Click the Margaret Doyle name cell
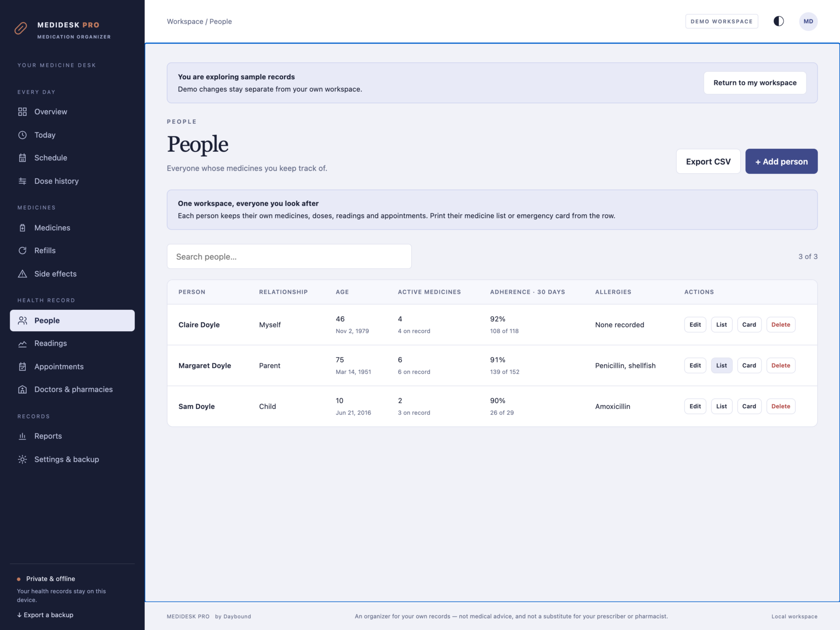Screen dimensions: 840x630 click(x=204, y=366)
